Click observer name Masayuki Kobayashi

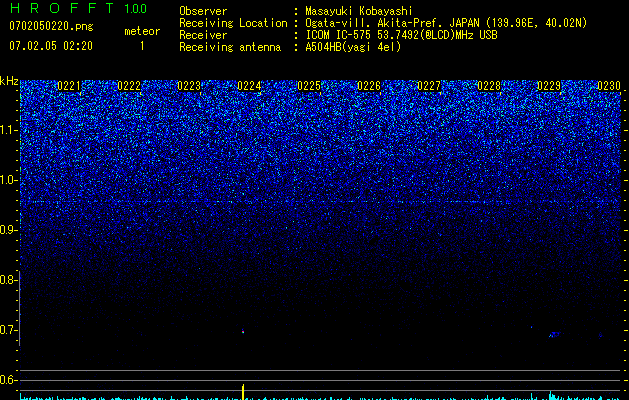pos(359,11)
